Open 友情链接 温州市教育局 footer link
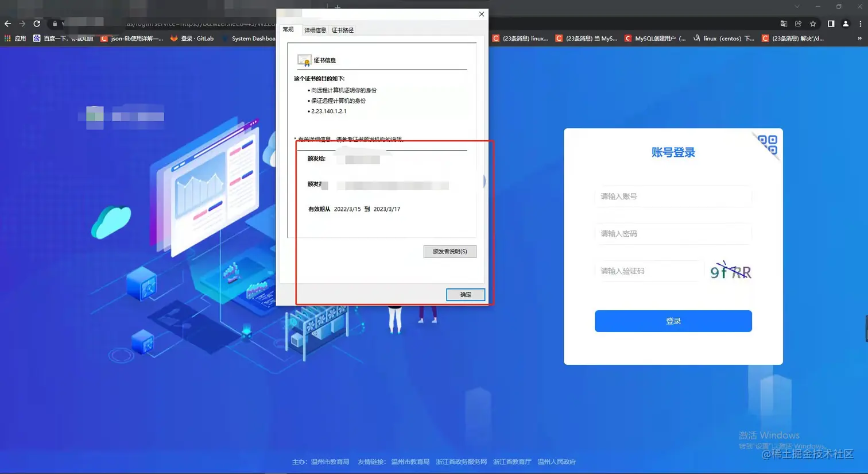Image resolution: width=868 pixels, height=474 pixels. (410, 462)
